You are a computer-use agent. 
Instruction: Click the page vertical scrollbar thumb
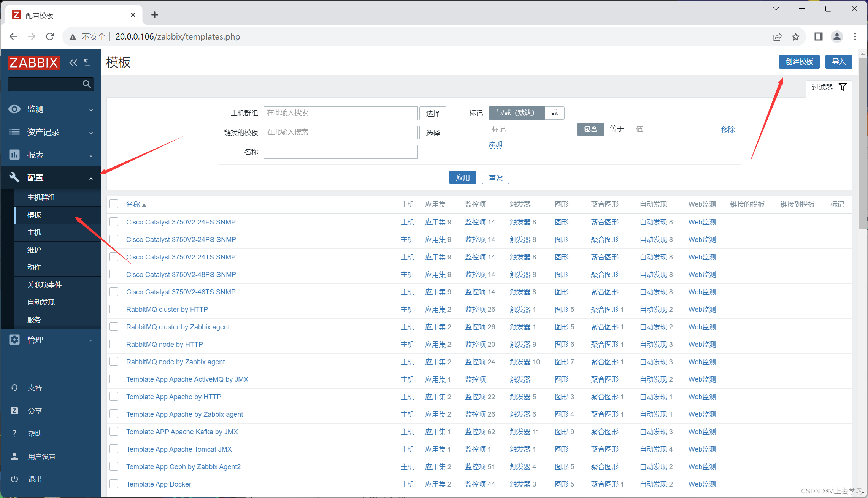tap(863, 143)
